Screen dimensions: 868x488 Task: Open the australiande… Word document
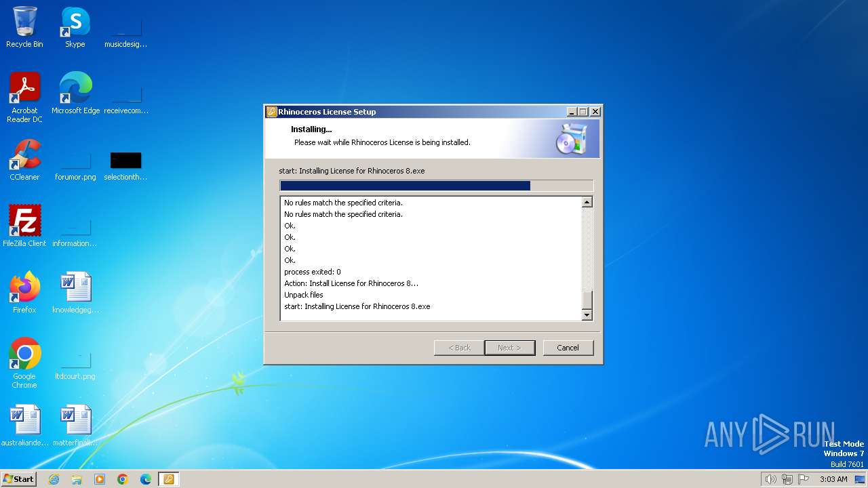tap(24, 426)
